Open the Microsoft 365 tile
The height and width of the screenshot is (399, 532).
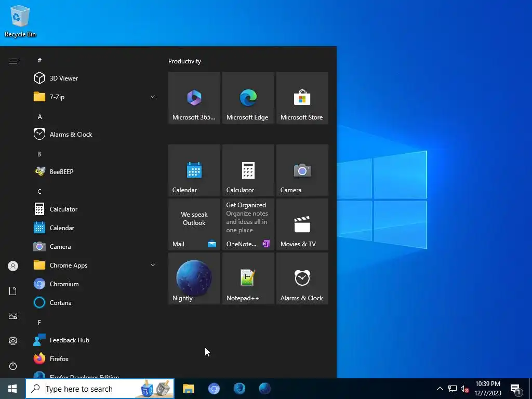pos(194,98)
